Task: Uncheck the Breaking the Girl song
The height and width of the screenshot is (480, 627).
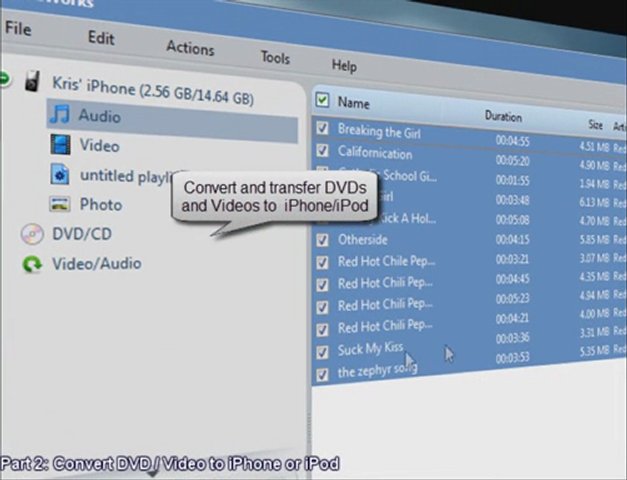Action: click(x=322, y=128)
